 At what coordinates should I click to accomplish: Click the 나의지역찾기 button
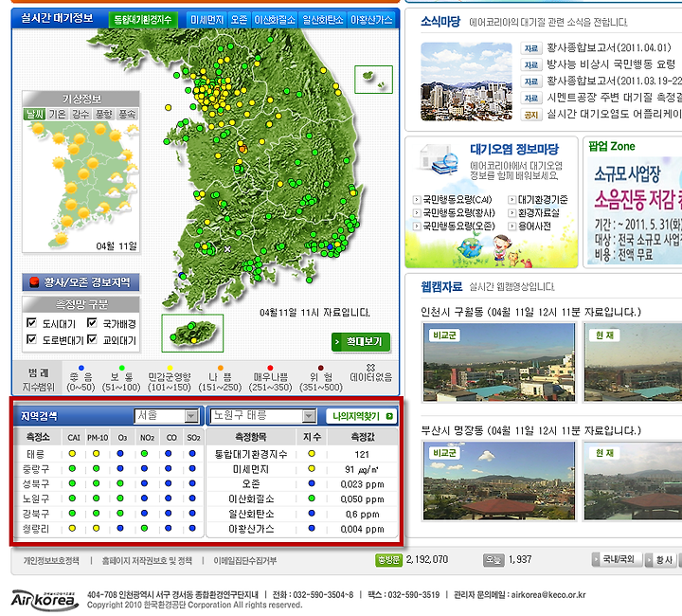coord(361,416)
